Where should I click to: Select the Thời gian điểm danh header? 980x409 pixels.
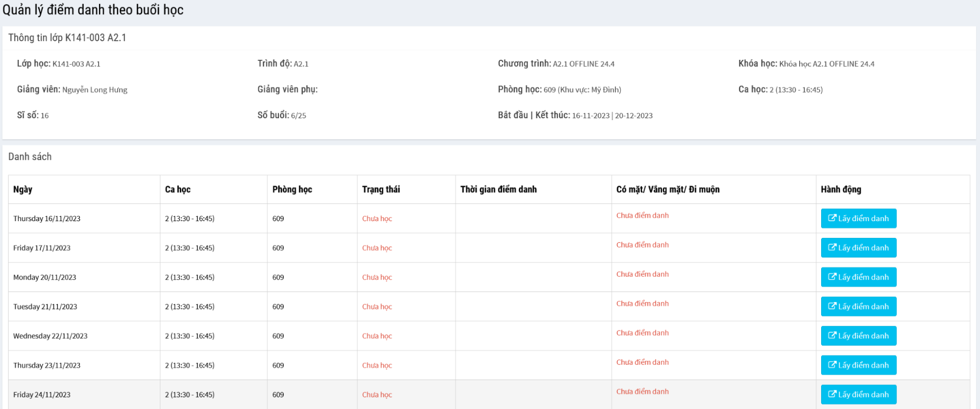tap(498, 189)
